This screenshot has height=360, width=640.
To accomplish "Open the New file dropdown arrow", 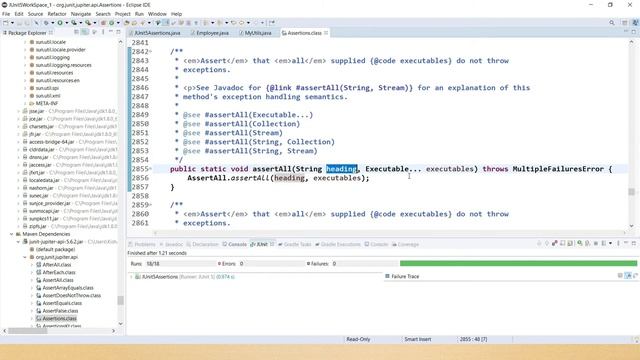I will click(12, 23).
